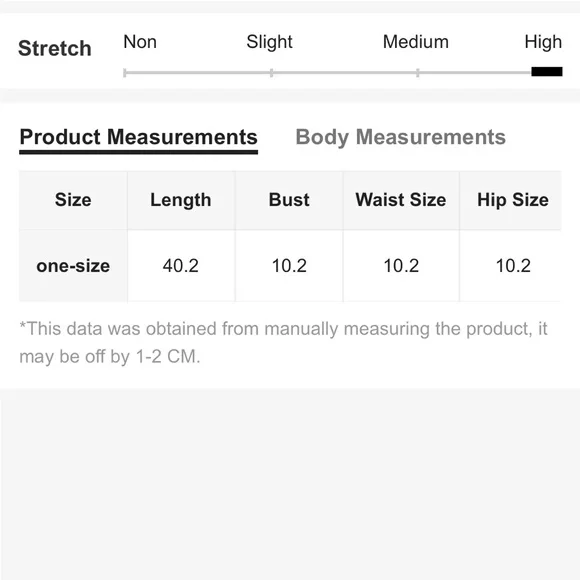580x580 pixels.
Task: Click the Medium stretch level label
Action: 416,42
